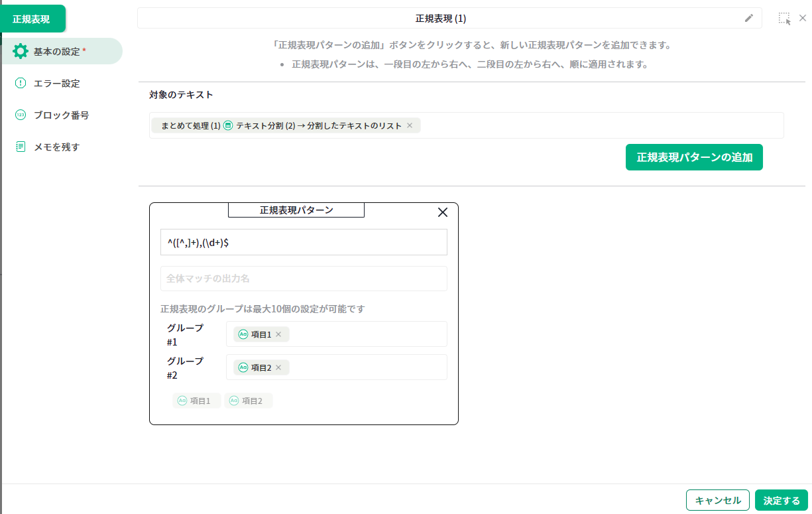Viewport: 812px width, 514px height.
Task: Select ブロック番号 sidebar item
Action: pyautogui.click(x=61, y=115)
